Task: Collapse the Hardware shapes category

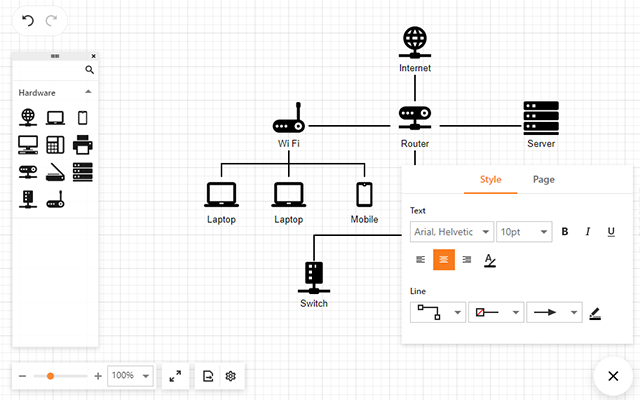Action: click(x=88, y=92)
